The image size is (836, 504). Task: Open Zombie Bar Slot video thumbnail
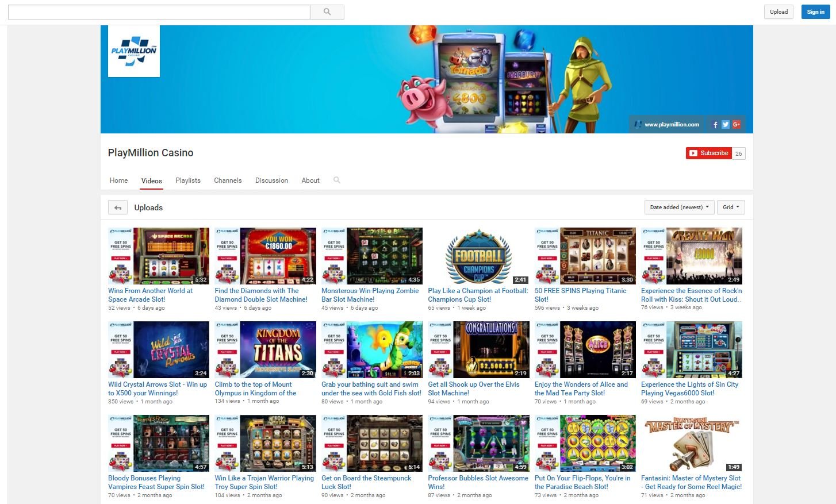point(372,256)
